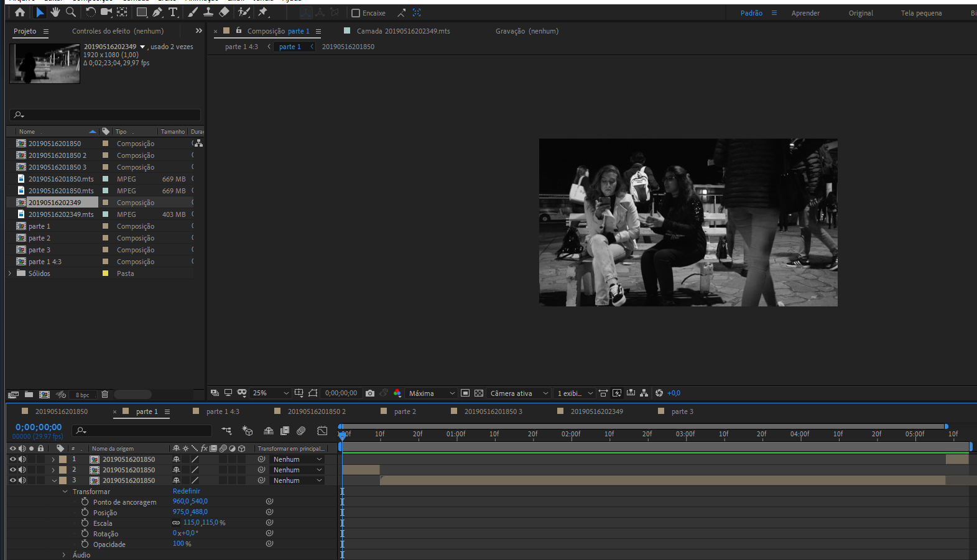Open the Câmera ativa view dropdown
This screenshot has width=977, height=560.
(519, 393)
